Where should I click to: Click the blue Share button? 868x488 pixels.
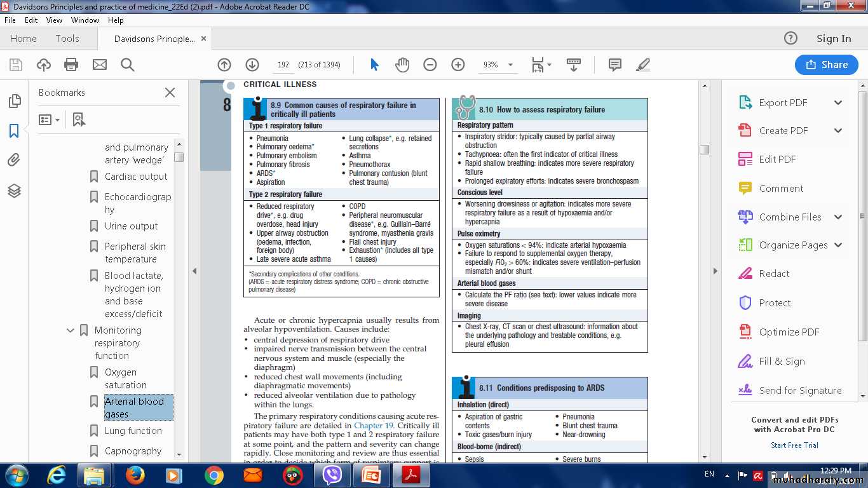click(826, 65)
